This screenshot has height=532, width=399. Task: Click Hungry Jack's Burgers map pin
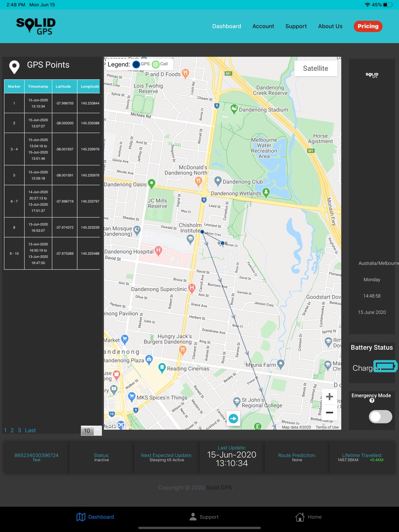(x=182, y=350)
